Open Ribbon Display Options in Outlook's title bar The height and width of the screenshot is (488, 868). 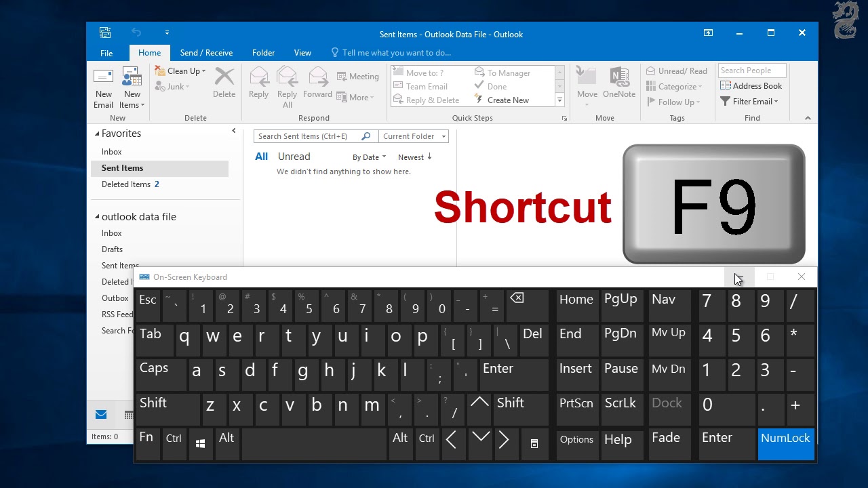708,33
